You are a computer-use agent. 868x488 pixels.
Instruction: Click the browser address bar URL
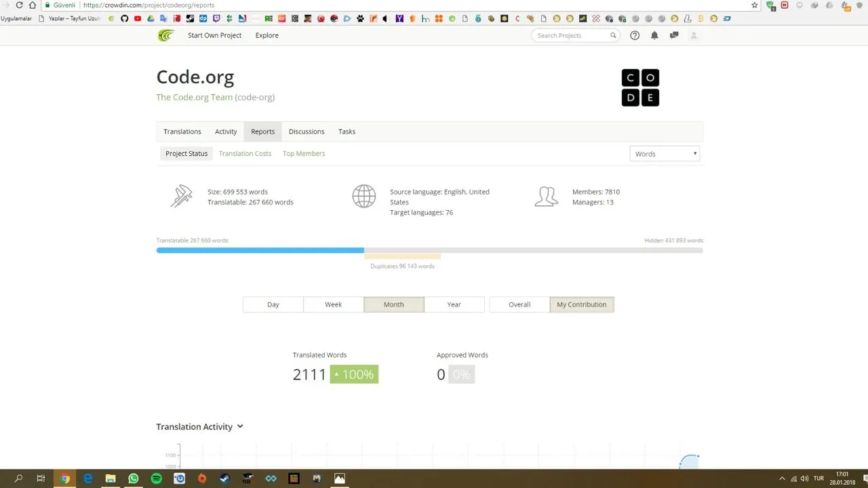[x=149, y=5]
